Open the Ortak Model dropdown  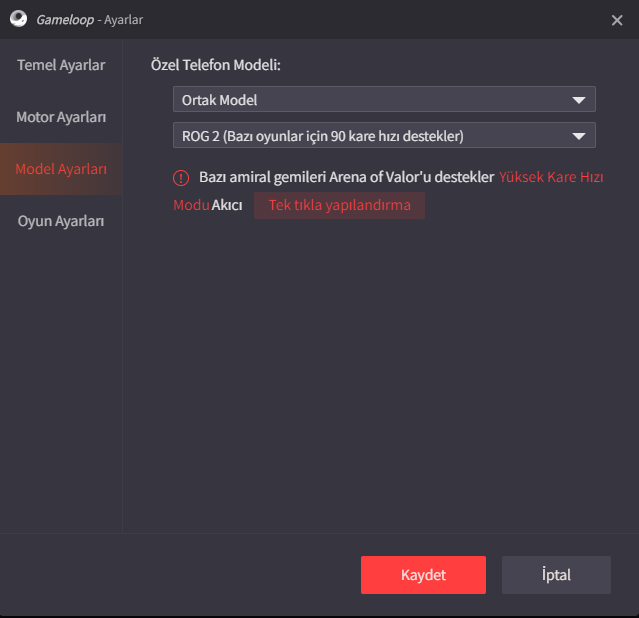tap(384, 99)
